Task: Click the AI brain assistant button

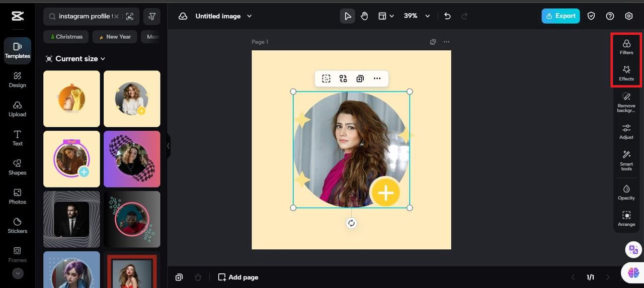Action: point(633,272)
